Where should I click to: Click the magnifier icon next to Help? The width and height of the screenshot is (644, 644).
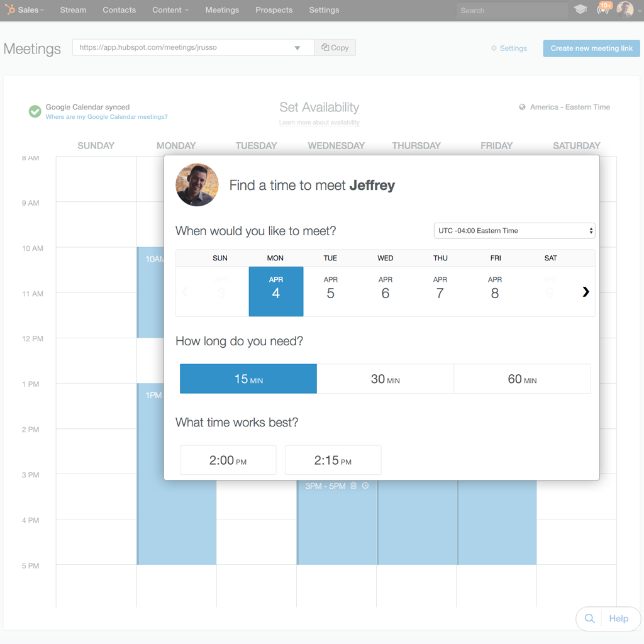590,618
